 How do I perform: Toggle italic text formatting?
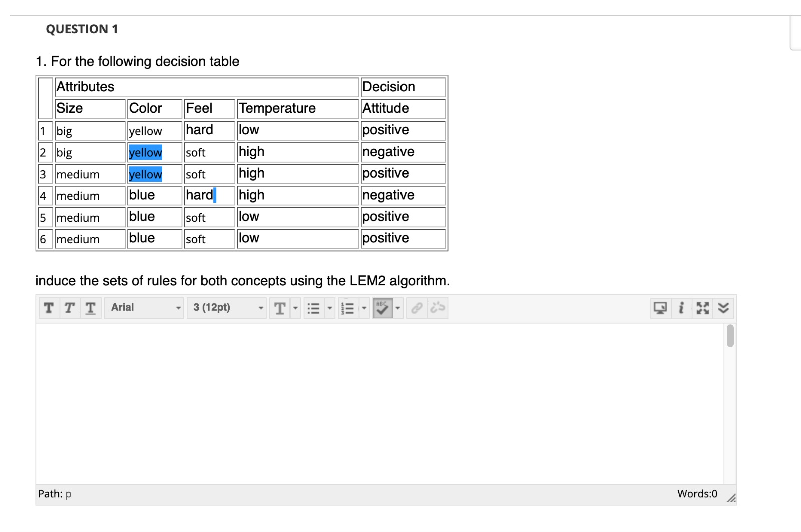point(70,308)
